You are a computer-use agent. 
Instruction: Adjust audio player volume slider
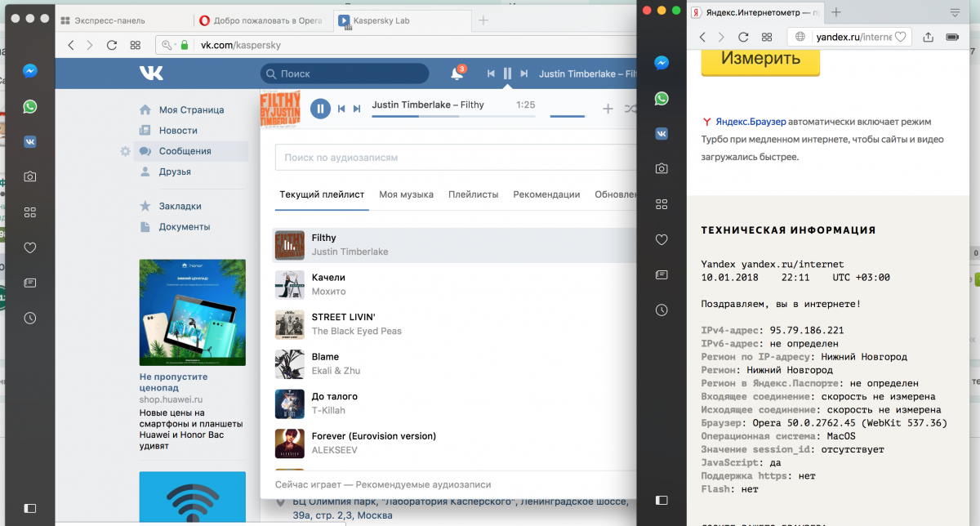coord(568,116)
